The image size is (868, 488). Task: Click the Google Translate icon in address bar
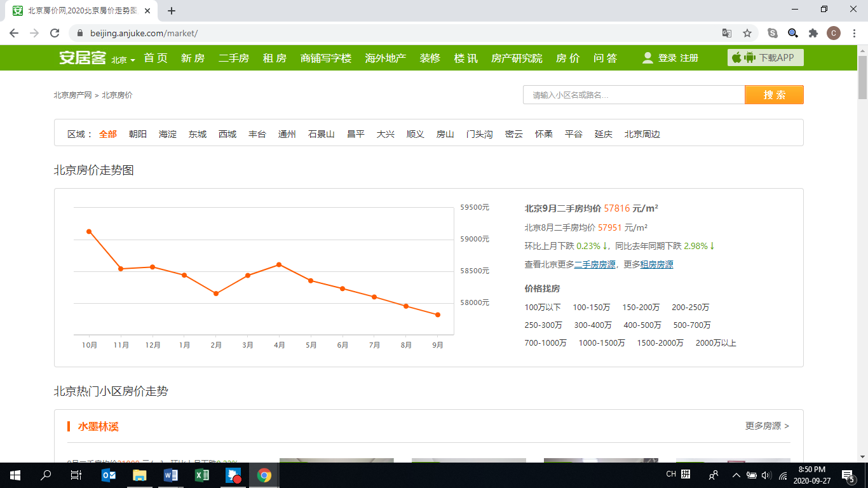[x=727, y=33]
